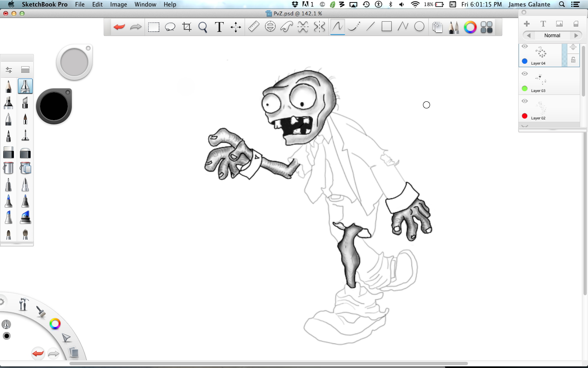Click the green color label of Layer 03

click(525, 89)
